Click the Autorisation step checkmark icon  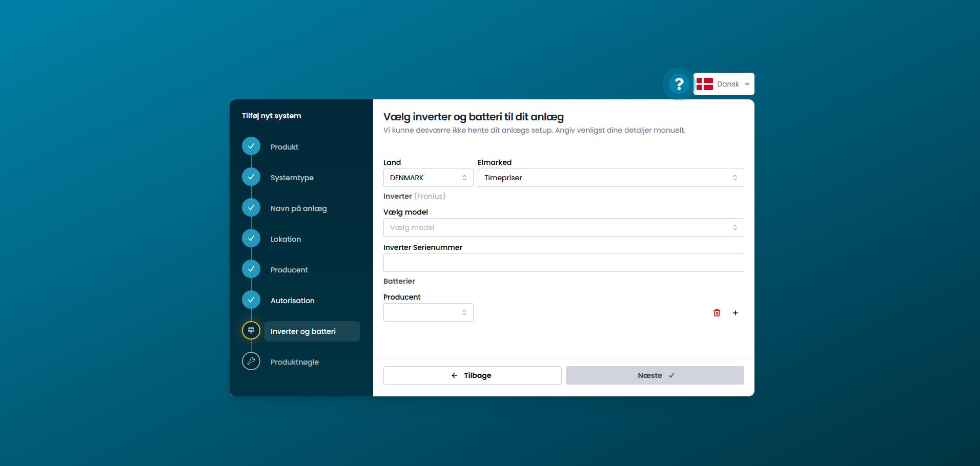(251, 300)
